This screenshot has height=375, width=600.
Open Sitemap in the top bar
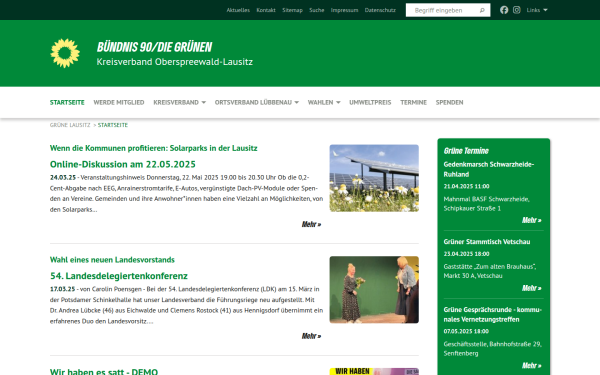pos(292,10)
